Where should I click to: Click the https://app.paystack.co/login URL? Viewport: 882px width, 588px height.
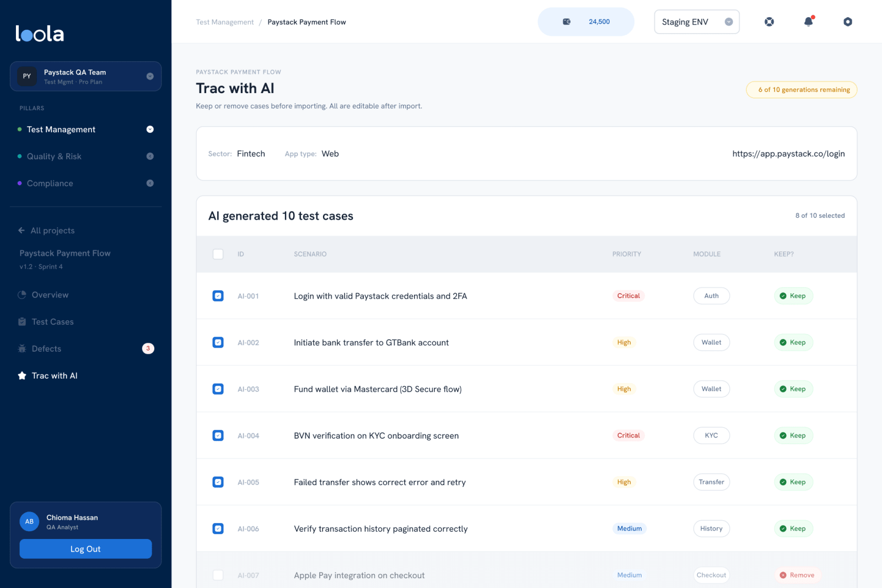[788, 154]
